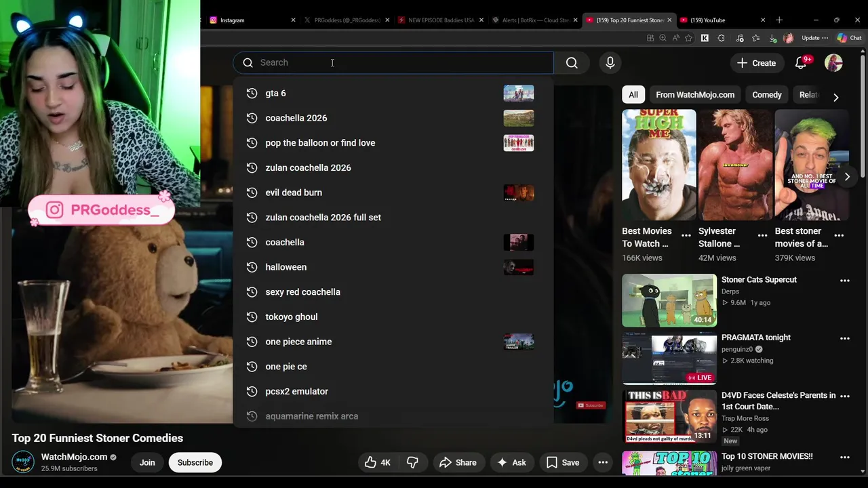Viewport: 868px width, 488px height.
Task: Share the video
Action: [x=458, y=462]
